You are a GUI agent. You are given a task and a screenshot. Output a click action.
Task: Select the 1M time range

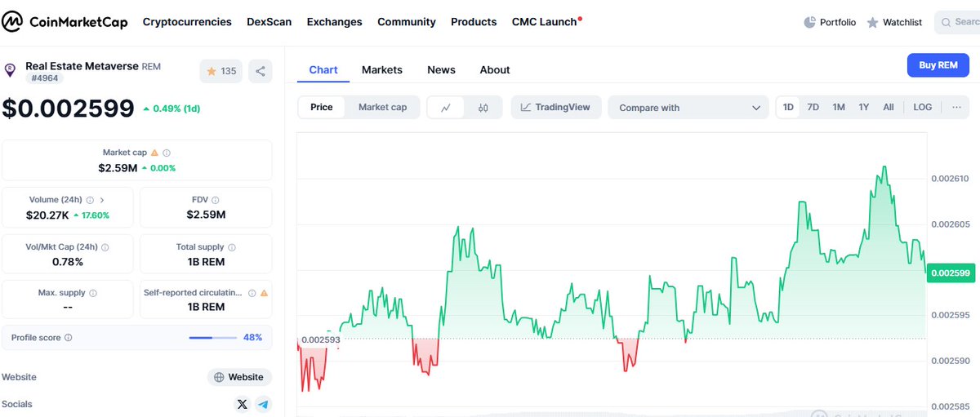pyautogui.click(x=839, y=107)
